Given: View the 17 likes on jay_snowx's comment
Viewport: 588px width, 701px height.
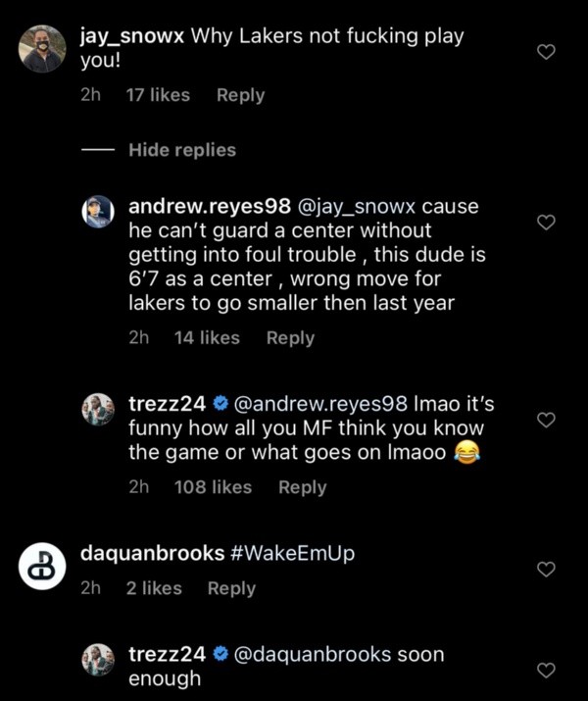Looking at the screenshot, I should [159, 95].
